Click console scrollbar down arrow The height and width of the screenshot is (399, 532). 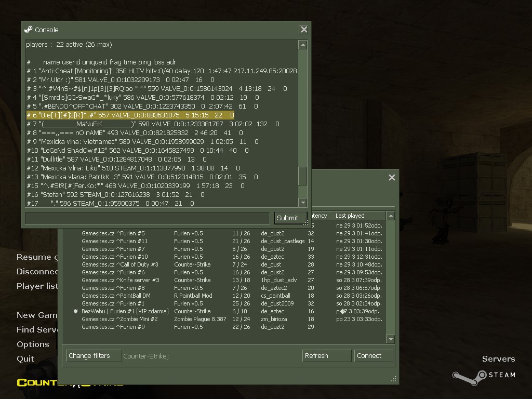tap(303, 203)
